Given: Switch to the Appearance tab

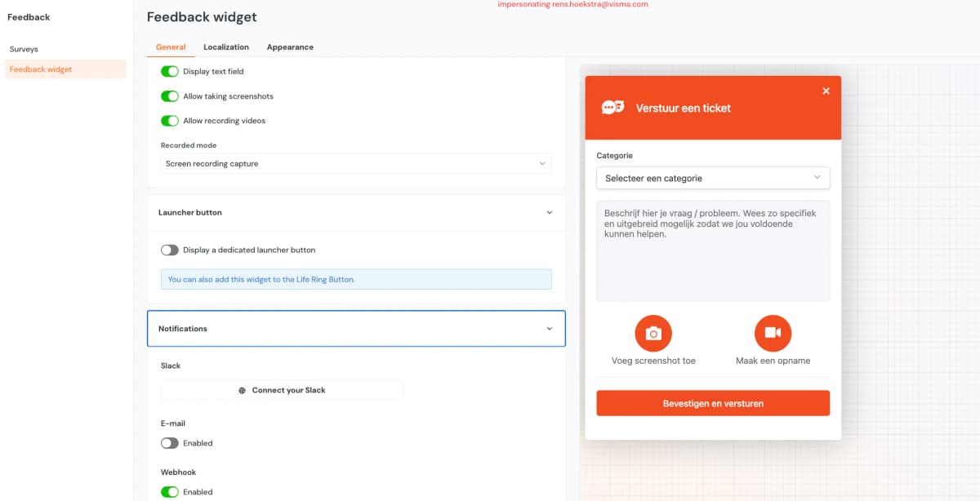Looking at the screenshot, I should [290, 47].
